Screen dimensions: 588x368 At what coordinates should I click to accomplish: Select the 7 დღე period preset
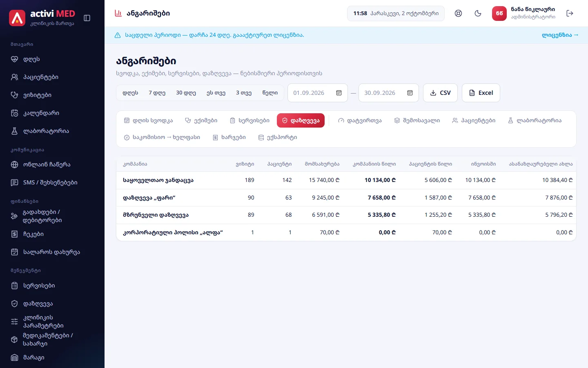pyautogui.click(x=157, y=93)
